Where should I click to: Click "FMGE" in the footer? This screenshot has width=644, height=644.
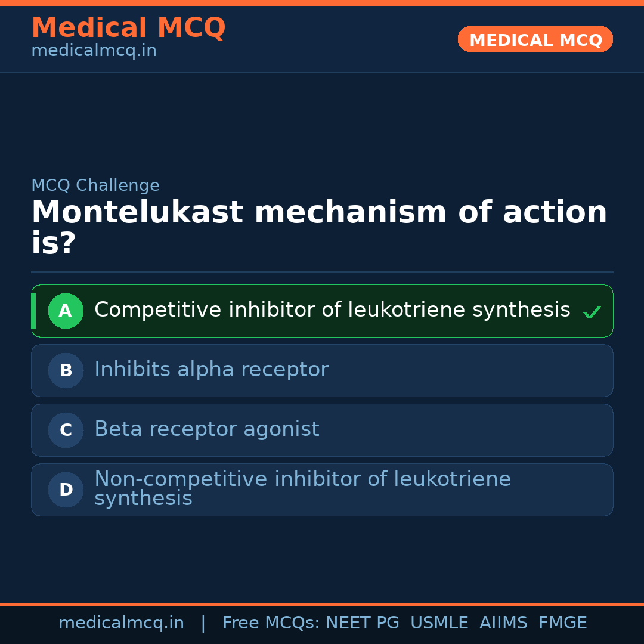point(562,623)
